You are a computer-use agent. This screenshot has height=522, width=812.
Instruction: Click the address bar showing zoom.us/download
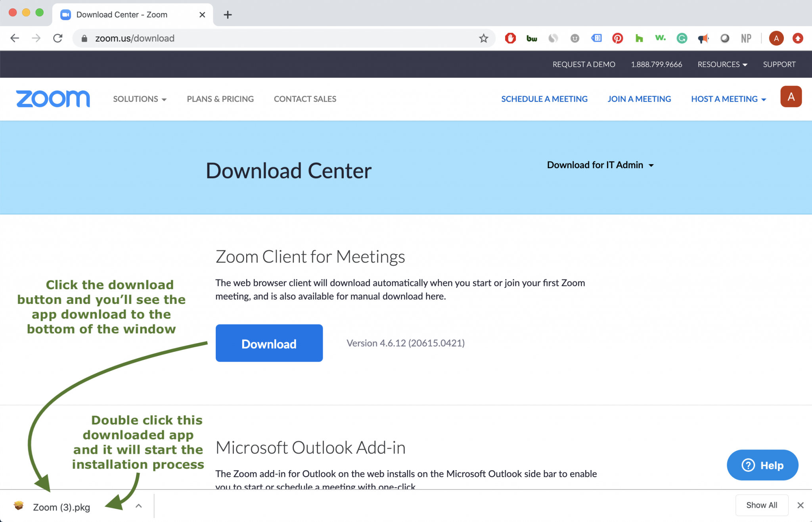278,38
